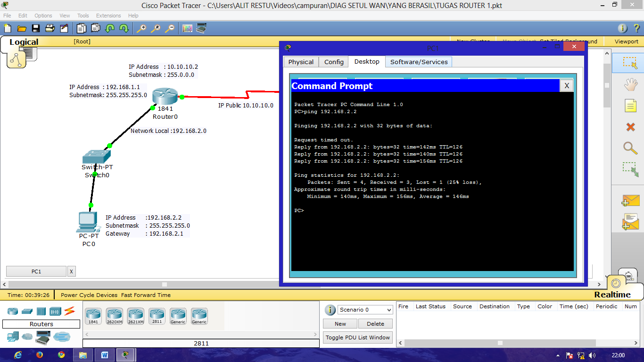This screenshot has width=644, height=362.
Task: Pick the 1841 router from device list
Action: [x=93, y=316]
